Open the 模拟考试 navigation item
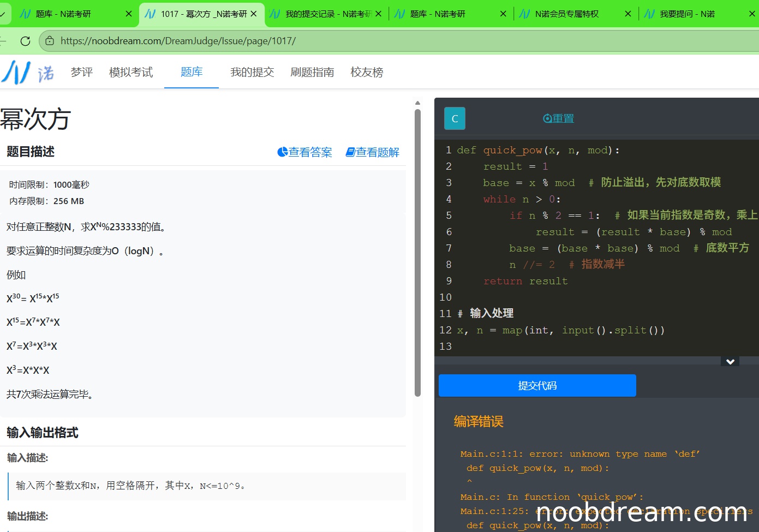This screenshot has width=759, height=532. (131, 72)
